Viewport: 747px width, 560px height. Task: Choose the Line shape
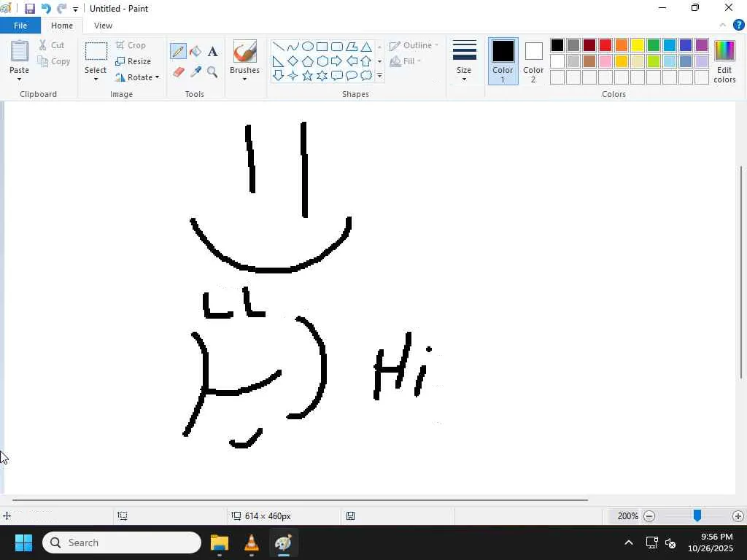278,46
